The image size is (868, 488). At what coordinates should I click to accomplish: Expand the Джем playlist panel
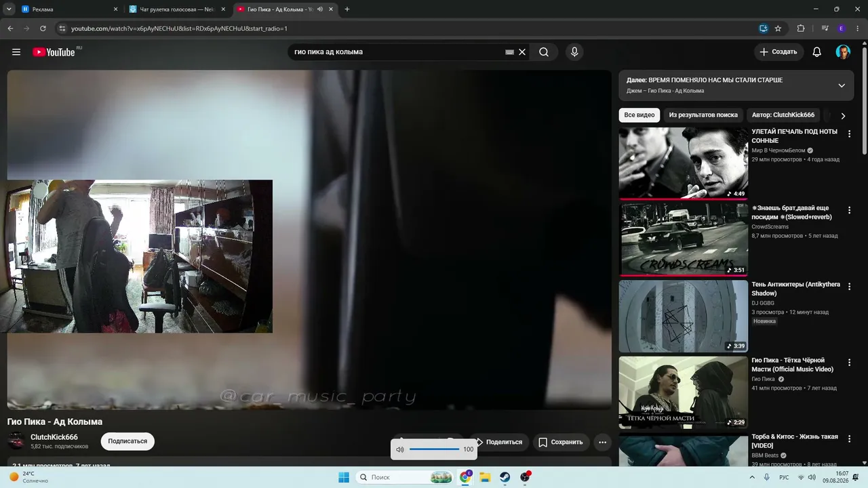tap(842, 85)
